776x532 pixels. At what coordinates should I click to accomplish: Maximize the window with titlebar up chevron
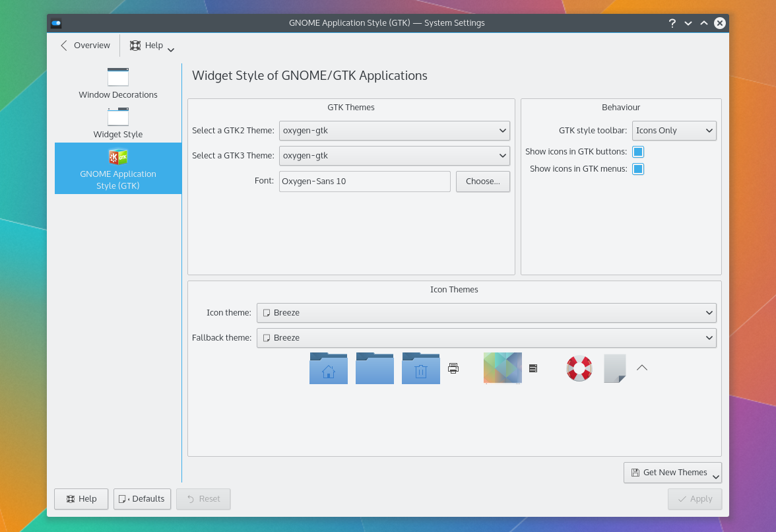click(x=703, y=22)
